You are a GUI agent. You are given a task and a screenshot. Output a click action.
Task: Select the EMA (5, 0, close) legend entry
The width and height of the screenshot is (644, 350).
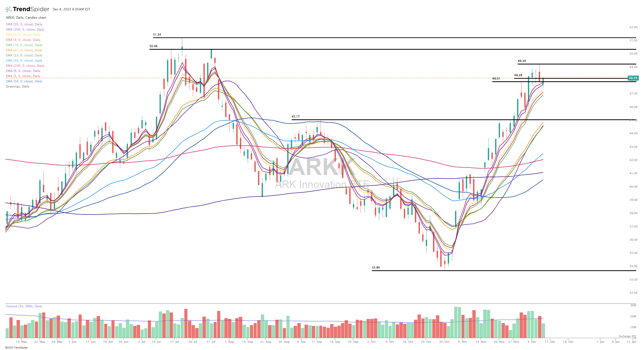point(23,76)
